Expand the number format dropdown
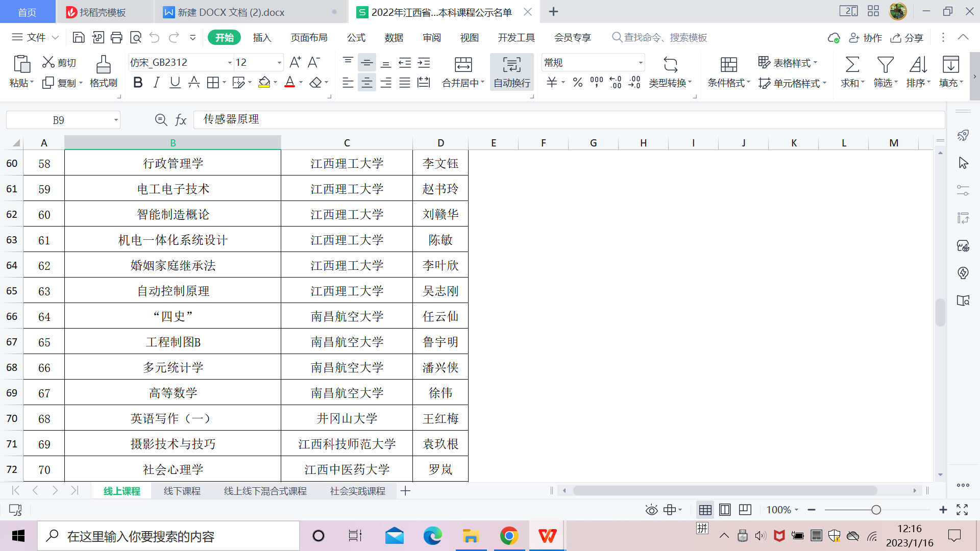 coord(640,63)
